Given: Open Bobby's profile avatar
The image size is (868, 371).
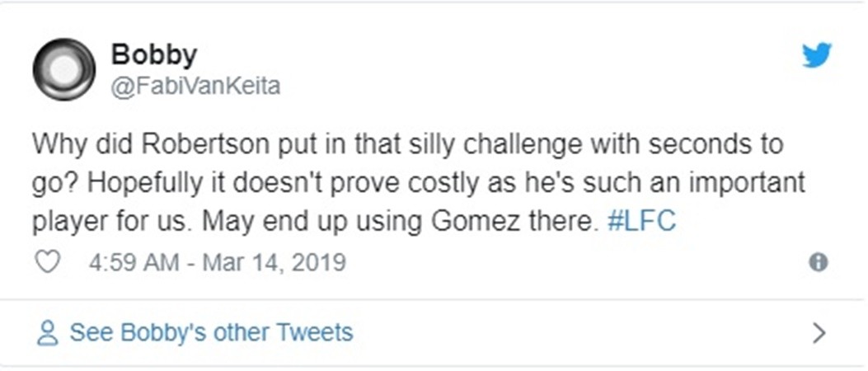Looking at the screenshot, I should coord(63,69).
